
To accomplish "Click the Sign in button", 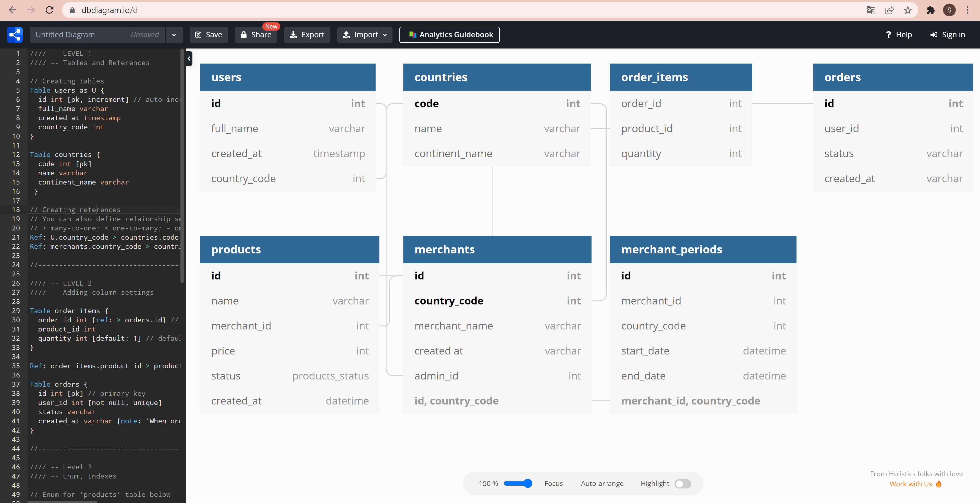I will 948,35.
